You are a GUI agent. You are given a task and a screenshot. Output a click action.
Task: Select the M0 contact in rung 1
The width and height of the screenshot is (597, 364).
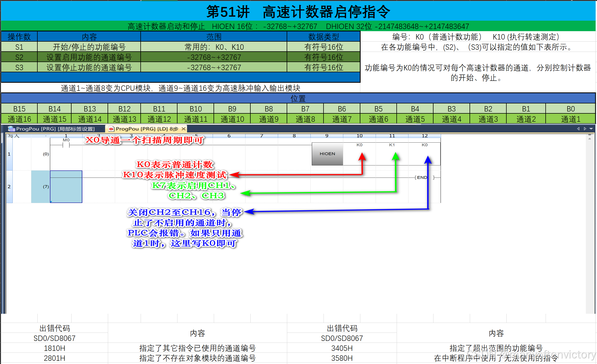click(x=66, y=145)
